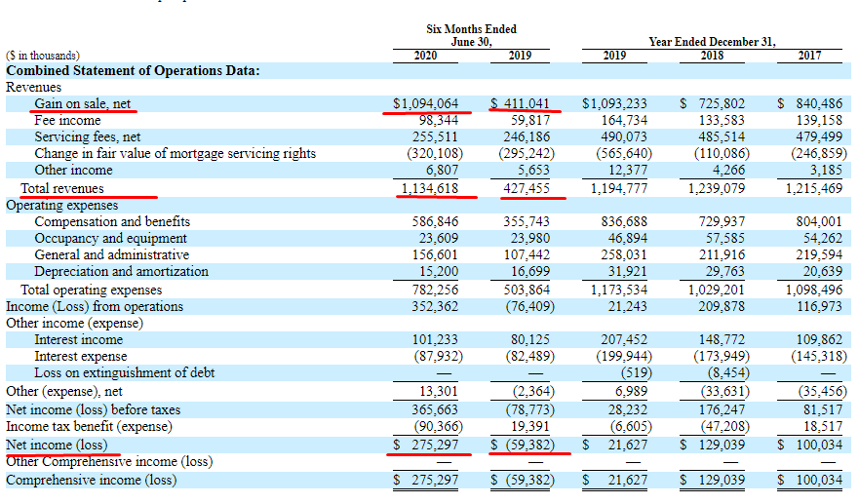Select the "Depreciation and amortization" row label
Screen dimensions: 859x504
click(x=122, y=271)
